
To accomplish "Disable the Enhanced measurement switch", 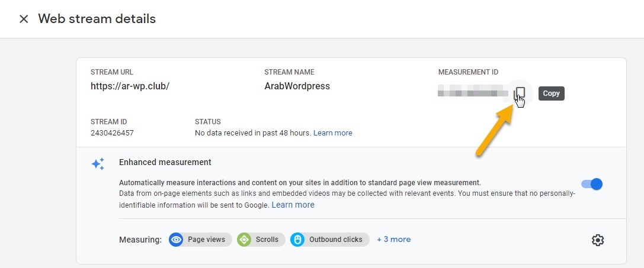I will coord(592,183).
